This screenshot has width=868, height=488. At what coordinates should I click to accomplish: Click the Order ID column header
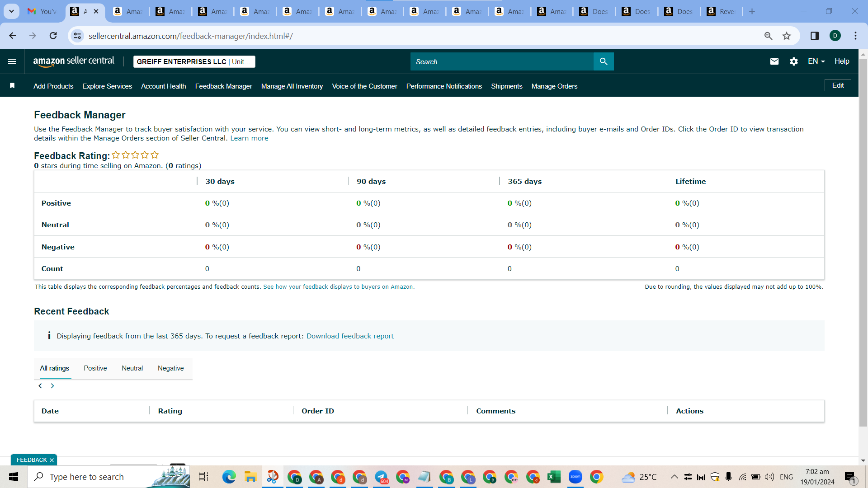[x=318, y=411]
